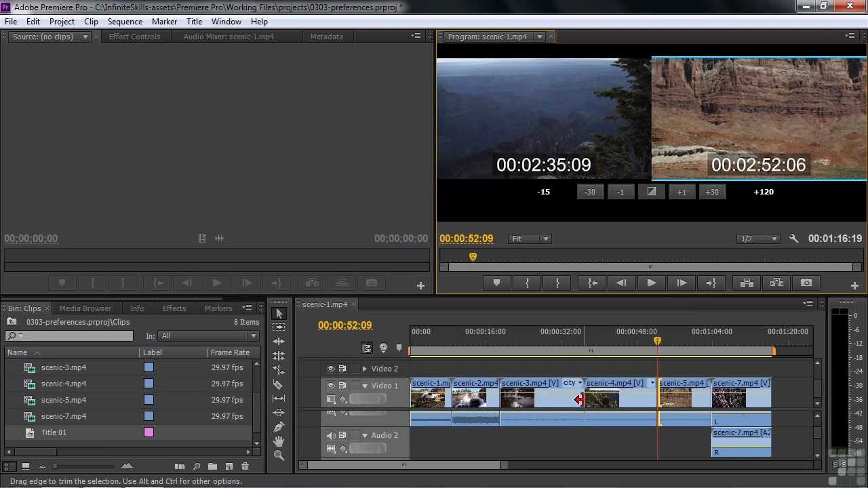Screen dimensions: 868x488
Task: Collapse the Video 1 track
Action: point(365,386)
